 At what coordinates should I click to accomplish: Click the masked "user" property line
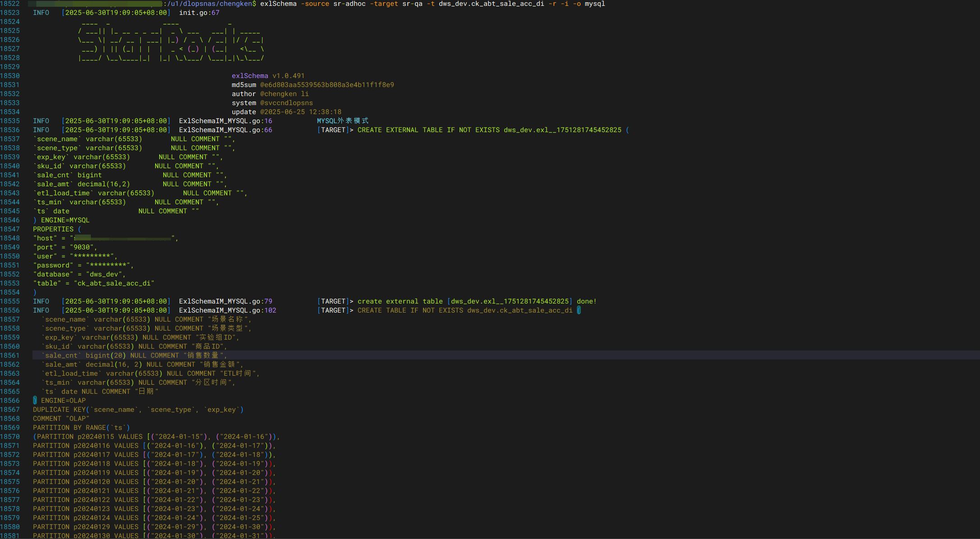click(x=75, y=256)
